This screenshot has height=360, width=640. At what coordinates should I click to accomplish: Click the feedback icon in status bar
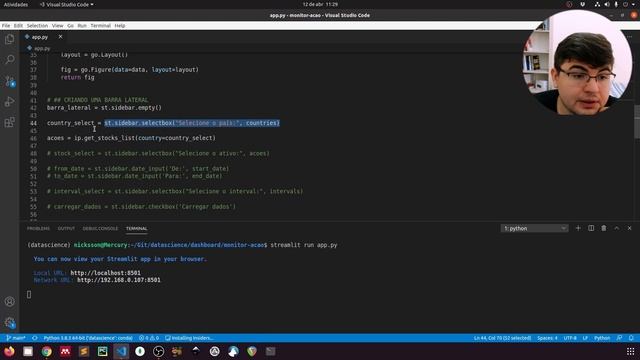620,338
